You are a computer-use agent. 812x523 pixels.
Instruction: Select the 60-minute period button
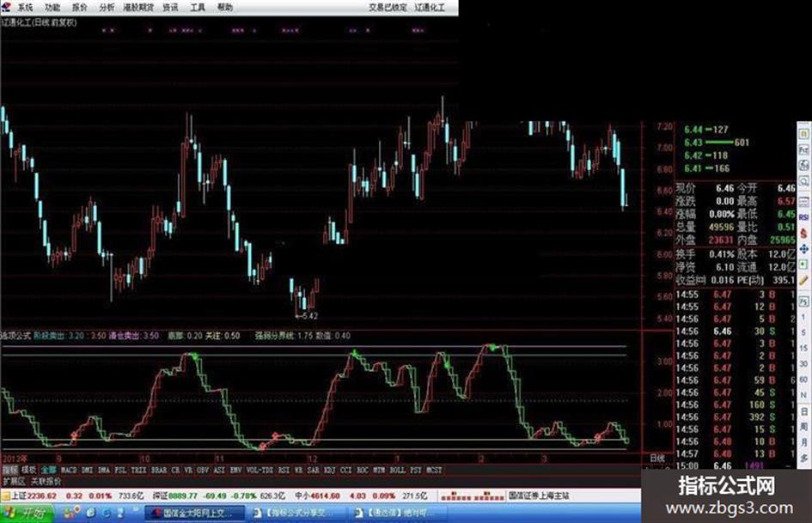coord(803,380)
